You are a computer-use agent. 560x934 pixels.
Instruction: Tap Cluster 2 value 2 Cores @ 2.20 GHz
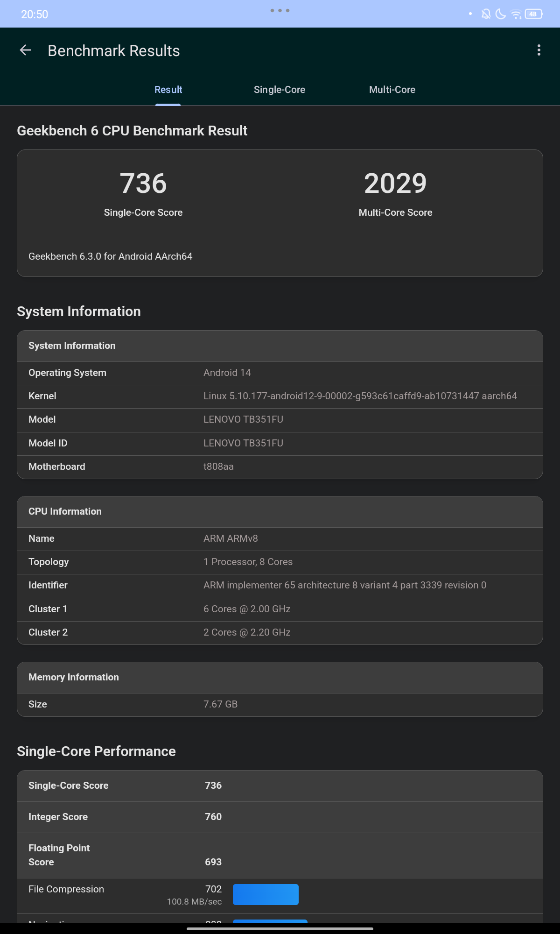coord(247,632)
